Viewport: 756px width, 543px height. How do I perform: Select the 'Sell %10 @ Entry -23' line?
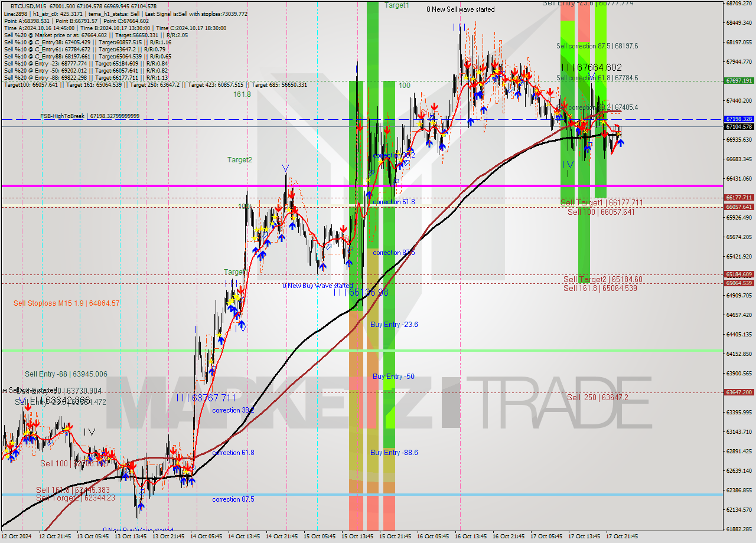point(86,63)
